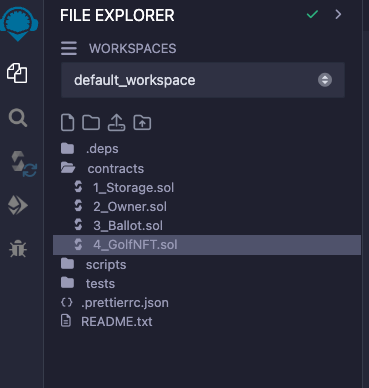The height and width of the screenshot is (388, 369).
Task: Create a new folder icon
Action: coord(91,122)
